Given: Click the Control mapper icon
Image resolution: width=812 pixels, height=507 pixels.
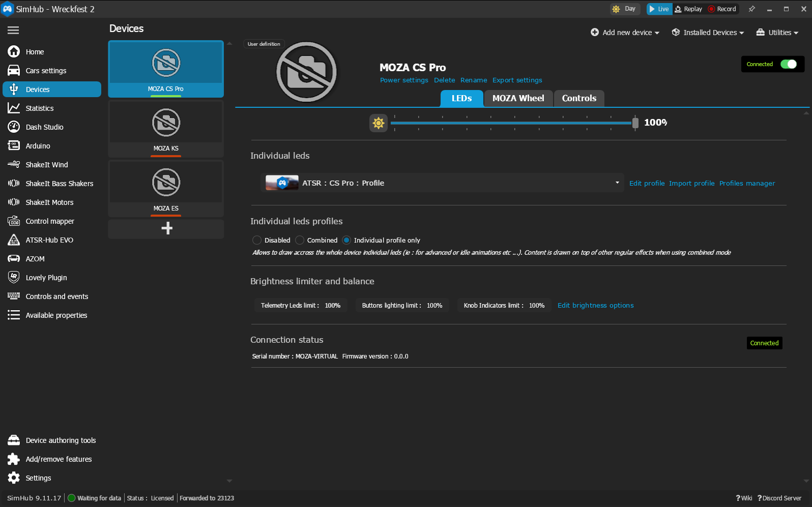Looking at the screenshot, I should (x=14, y=221).
